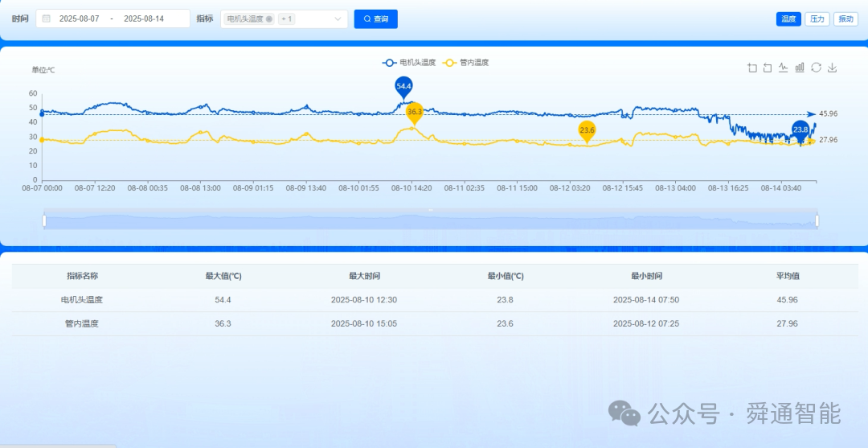Click the 2025-08-12 07:25 time cell
The width and height of the screenshot is (868, 448).
coord(646,323)
